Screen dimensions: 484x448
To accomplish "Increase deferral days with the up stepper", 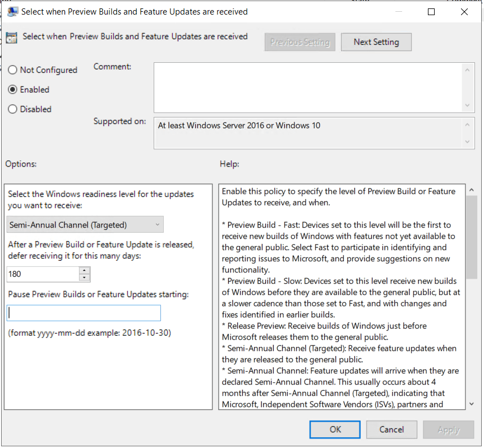I will click(x=84, y=271).
